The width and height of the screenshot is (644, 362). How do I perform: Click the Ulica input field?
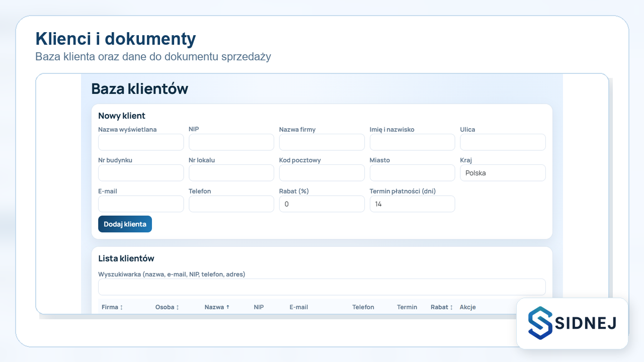[x=503, y=142]
